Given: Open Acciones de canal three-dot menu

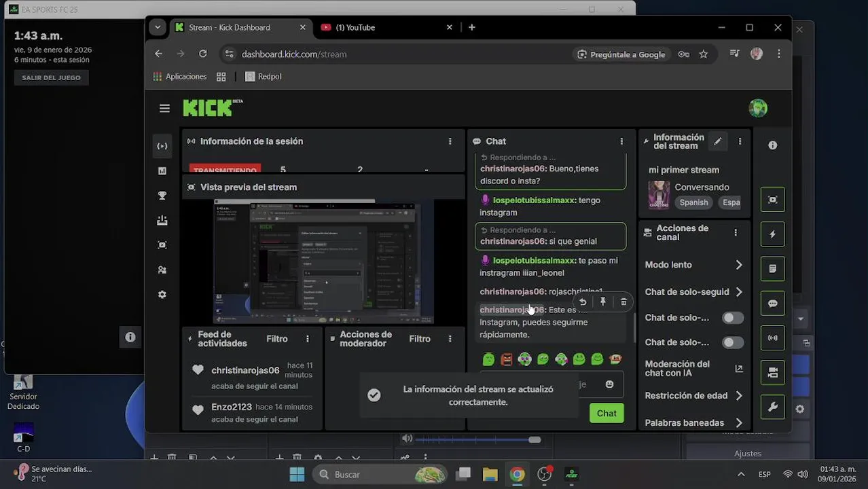Looking at the screenshot, I should click(736, 232).
